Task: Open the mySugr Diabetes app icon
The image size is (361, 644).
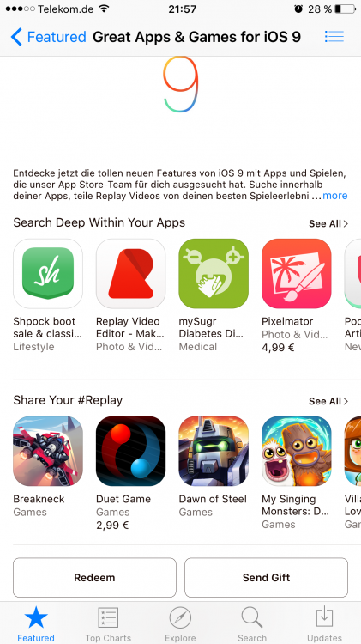Action: point(214,274)
